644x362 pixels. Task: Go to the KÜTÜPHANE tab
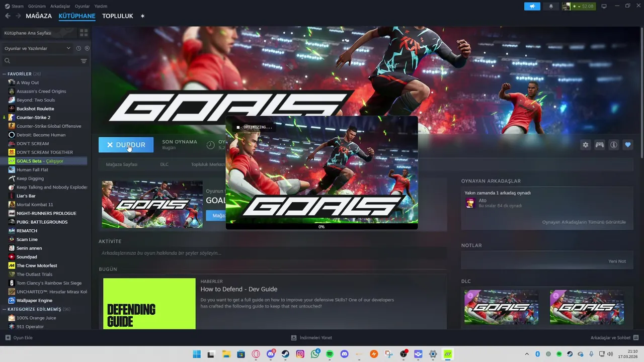77,16
